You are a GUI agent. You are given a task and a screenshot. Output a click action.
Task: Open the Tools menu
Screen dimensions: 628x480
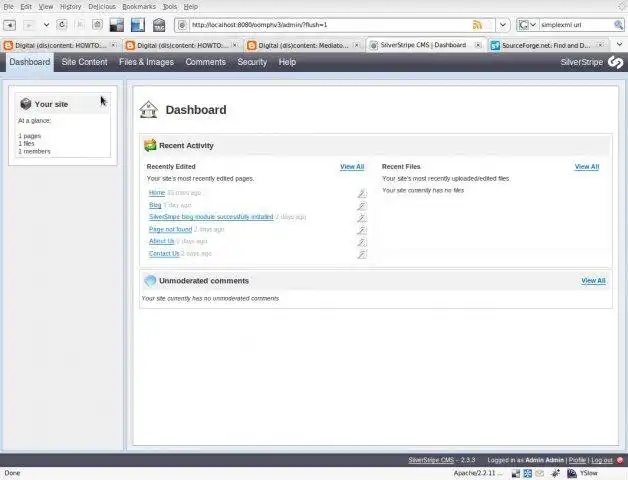(170, 6)
